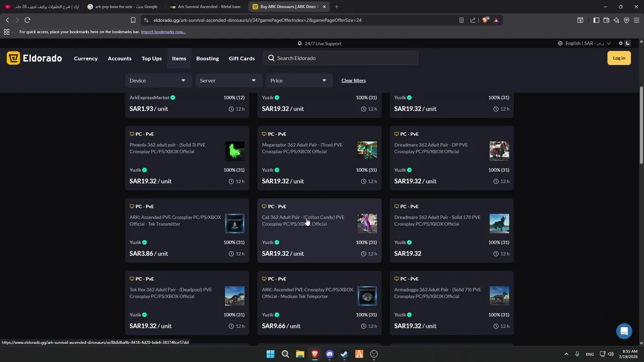Open the Accounts menu

[x=119, y=58]
